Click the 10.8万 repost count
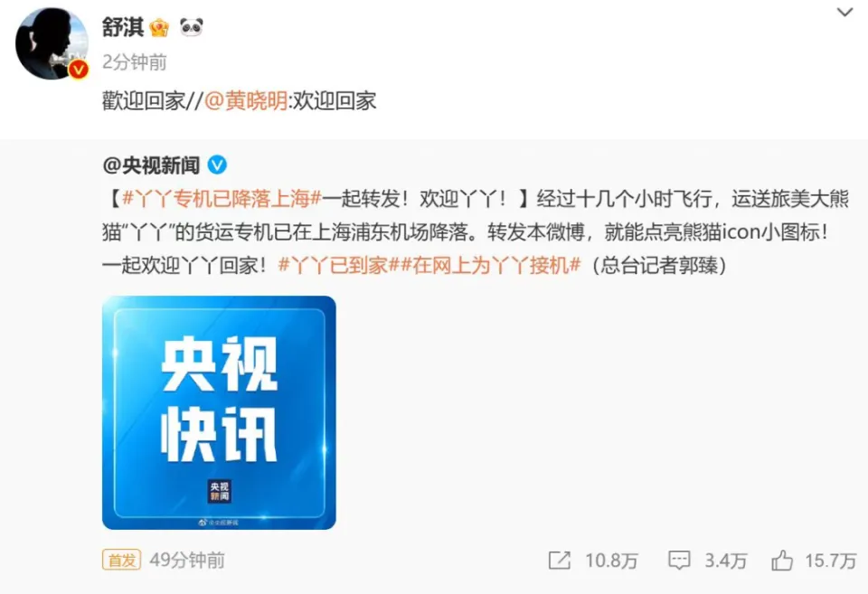This screenshot has height=594, width=868. pos(611,561)
